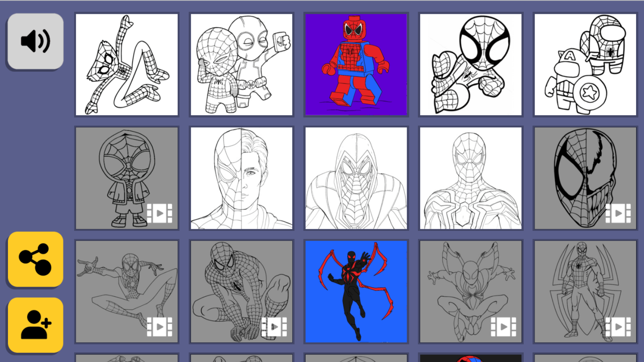This screenshot has width=644, height=362.
Task: Open the hooded Spider-Man portrait page
Action: (356, 178)
